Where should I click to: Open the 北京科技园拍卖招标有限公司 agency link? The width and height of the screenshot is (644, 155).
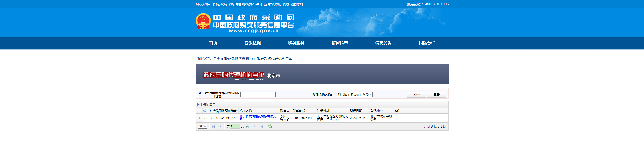point(257,116)
